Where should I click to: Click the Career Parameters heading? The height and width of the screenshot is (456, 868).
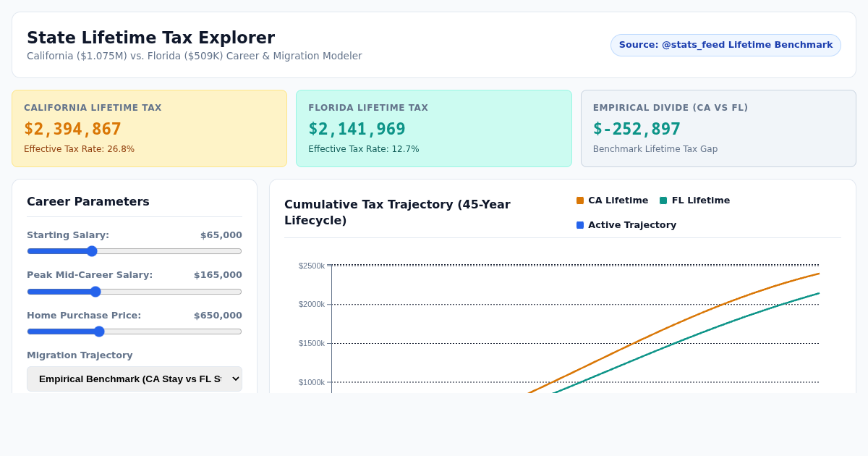coord(88,201)
